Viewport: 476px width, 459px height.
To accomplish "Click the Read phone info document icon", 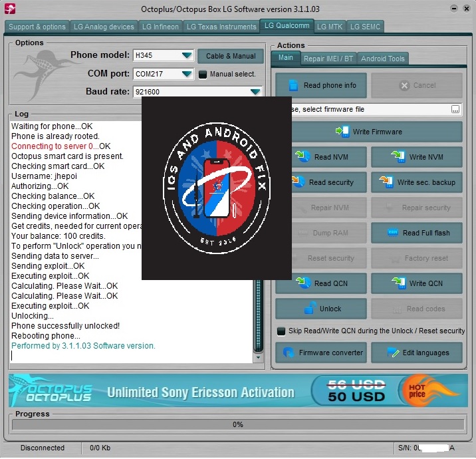I will 293,85.
